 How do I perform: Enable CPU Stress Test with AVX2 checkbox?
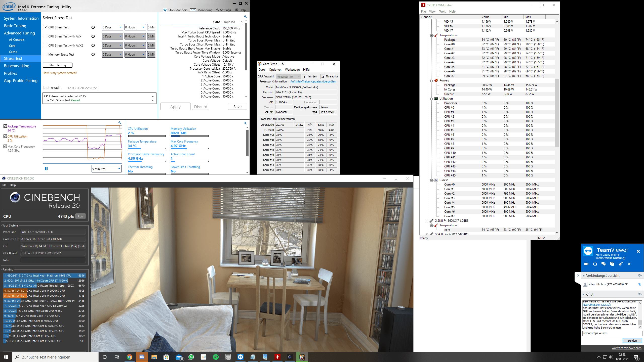[46, 46]
